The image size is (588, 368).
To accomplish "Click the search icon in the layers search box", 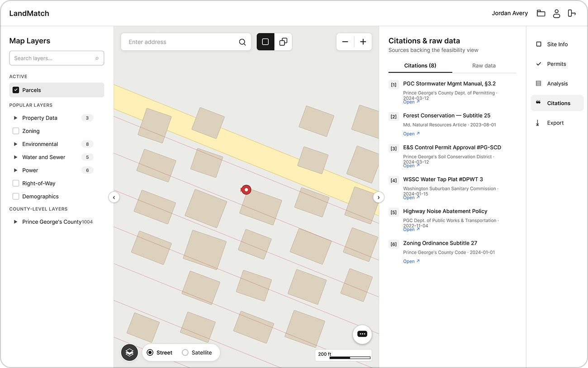I will (97, 58).
